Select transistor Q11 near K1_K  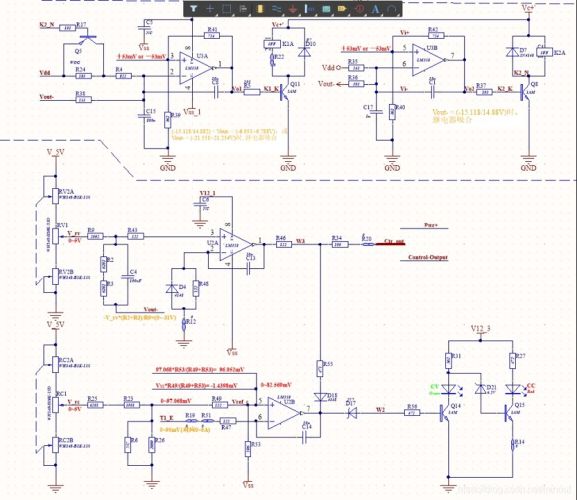(285, 92)
